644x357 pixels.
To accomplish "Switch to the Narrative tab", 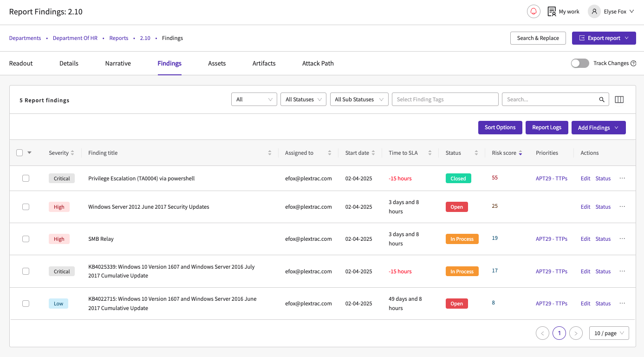I will (118, 63).
